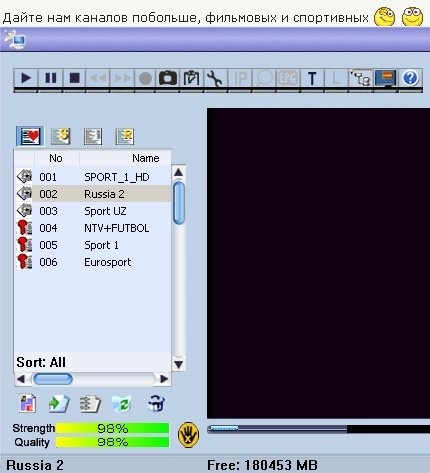Screen dimensions: 430x473
Task: Click the horizontal scrollbar thumb under channel list
Action: (x=53, y=379)
